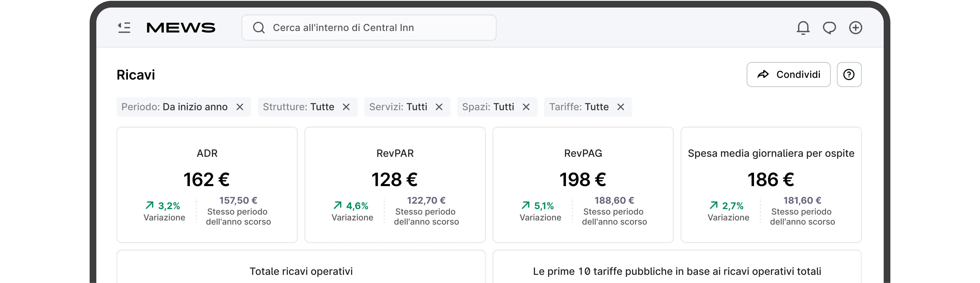
Task: Click the 188,60 € last year value
Action: (x=614, y=201)
